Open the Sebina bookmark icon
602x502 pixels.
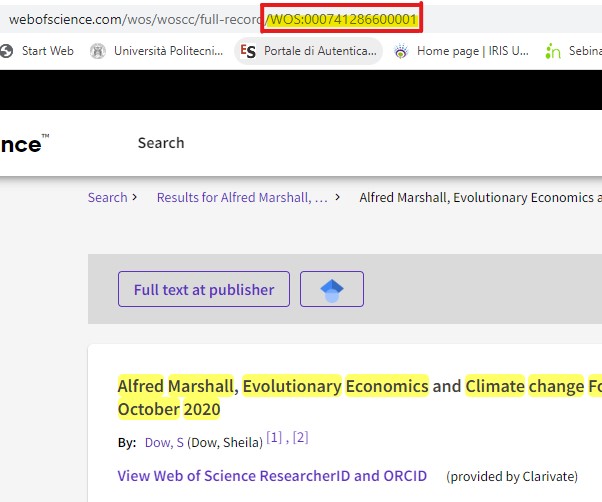[553, 51]
